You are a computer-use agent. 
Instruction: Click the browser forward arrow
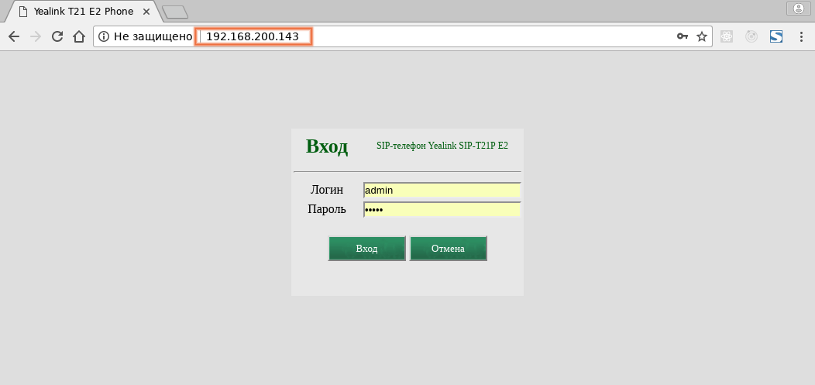(36, 36)
